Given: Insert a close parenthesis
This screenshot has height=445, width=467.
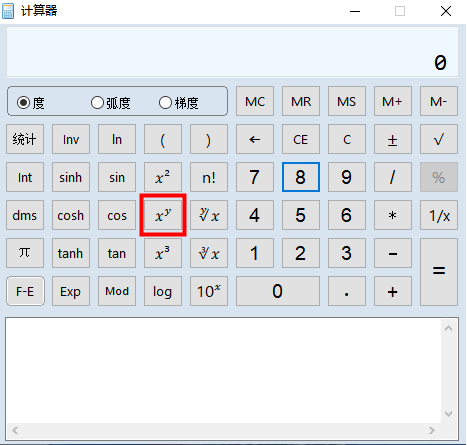Looking at the screenshot, I should point(209,139).
